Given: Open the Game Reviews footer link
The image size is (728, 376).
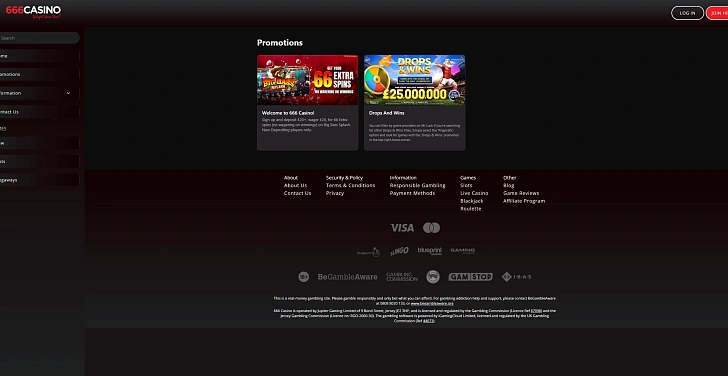Looking at the screenshot, I should point(521,194).
